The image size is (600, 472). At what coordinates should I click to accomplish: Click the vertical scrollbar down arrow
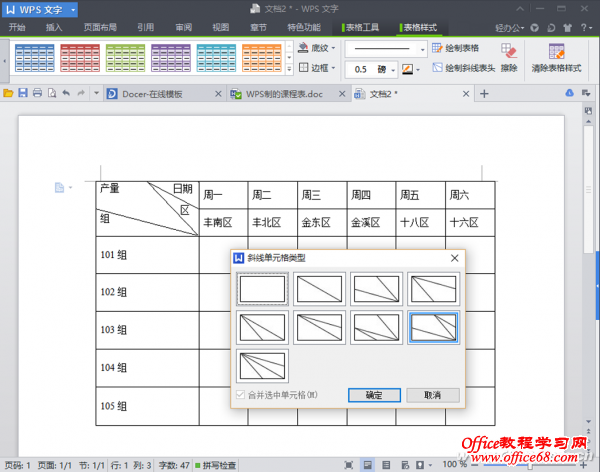589,421
